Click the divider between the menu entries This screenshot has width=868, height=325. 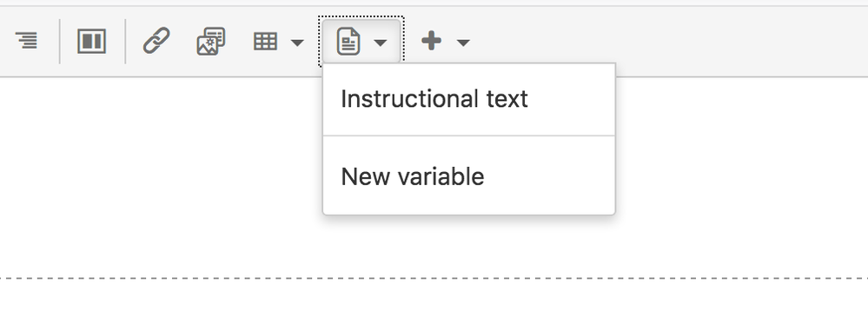point(469,136)
